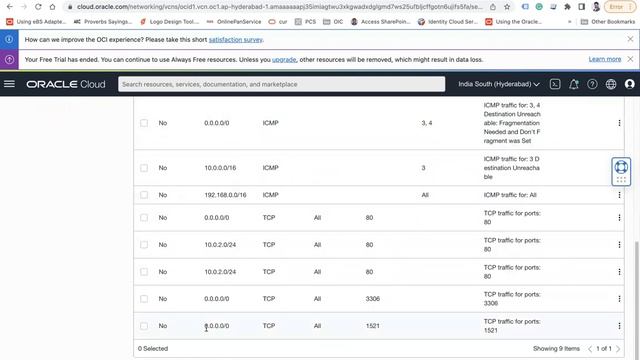640x360 pixels.
Task: Go to previous page of ingress rules
Action: [590, 349]
